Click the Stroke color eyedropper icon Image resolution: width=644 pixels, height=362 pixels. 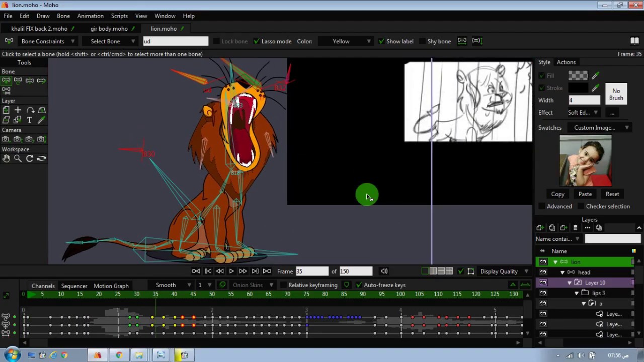[x=596, y=88]
